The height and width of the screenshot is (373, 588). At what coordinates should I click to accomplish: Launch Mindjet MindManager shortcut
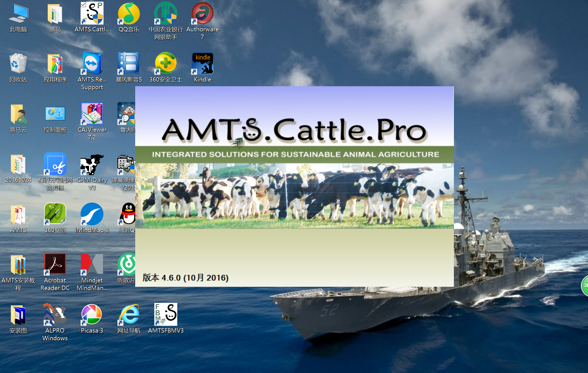pyautogui.click(x=92, y=272)
